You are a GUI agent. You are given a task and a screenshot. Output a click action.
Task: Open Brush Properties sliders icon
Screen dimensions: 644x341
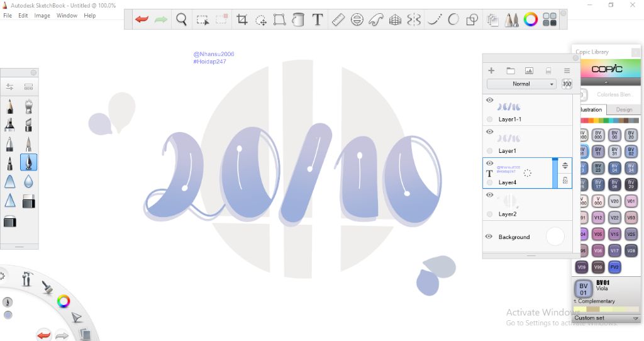click(10, 87)
